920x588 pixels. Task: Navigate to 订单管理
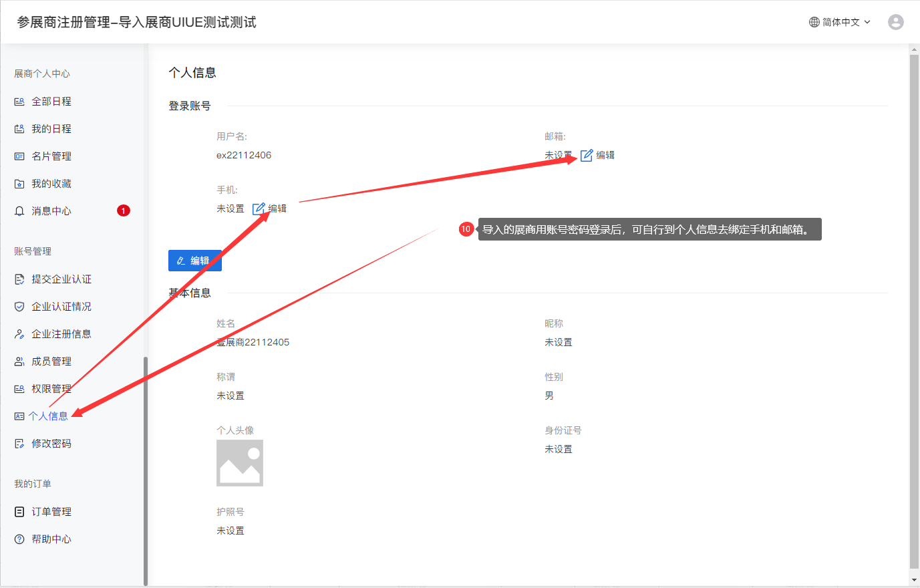coord(51,512)
